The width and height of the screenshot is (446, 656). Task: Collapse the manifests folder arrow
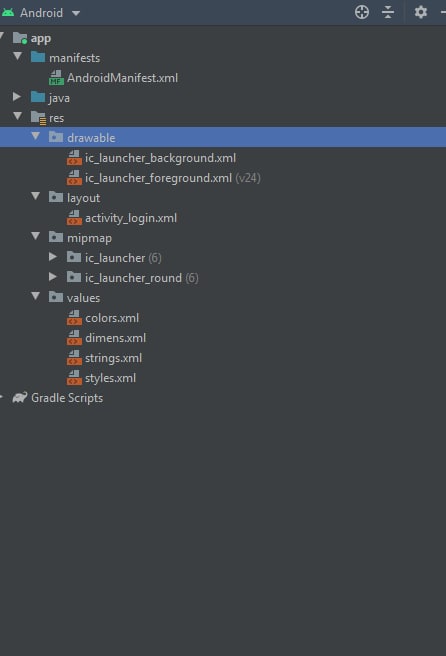(x=18, y=56)
